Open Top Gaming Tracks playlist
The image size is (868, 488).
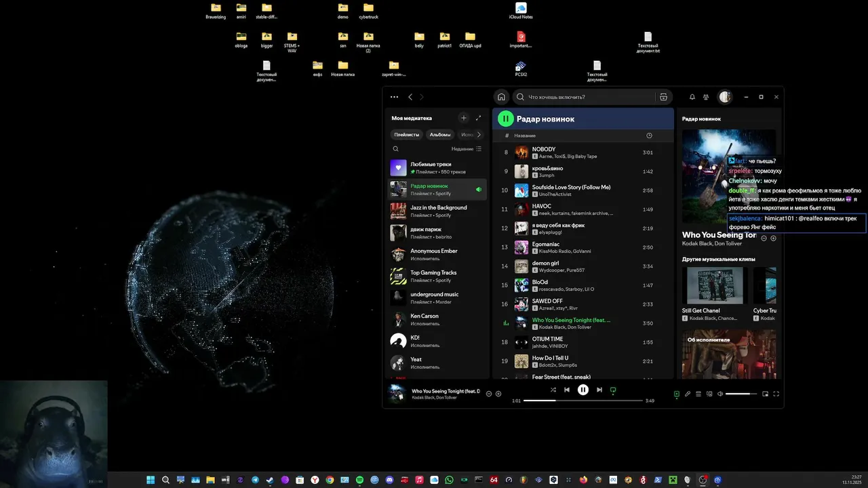pos(437,277)
